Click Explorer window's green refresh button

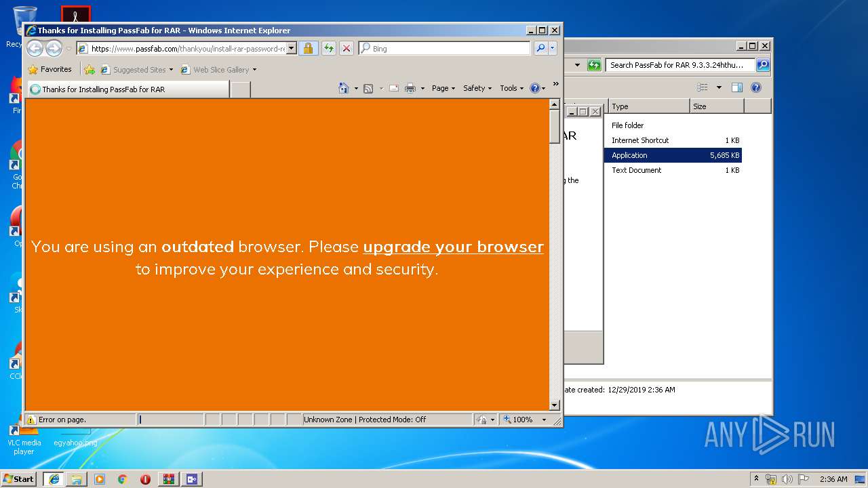pos(594,65)
